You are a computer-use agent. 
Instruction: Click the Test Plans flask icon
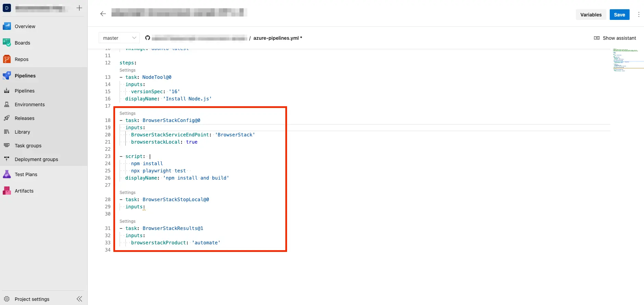(7, 174)
